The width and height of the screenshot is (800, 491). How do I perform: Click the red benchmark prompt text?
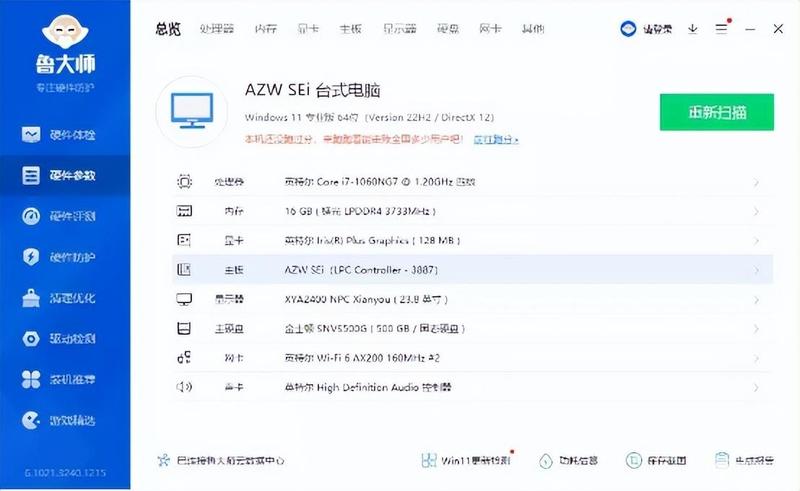click(x=354, y=139)
